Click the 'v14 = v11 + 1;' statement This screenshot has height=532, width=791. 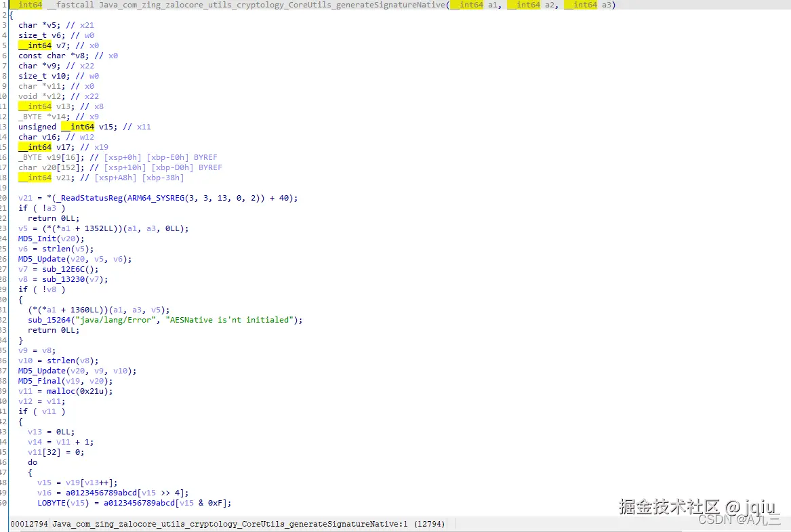pos(61,442)
